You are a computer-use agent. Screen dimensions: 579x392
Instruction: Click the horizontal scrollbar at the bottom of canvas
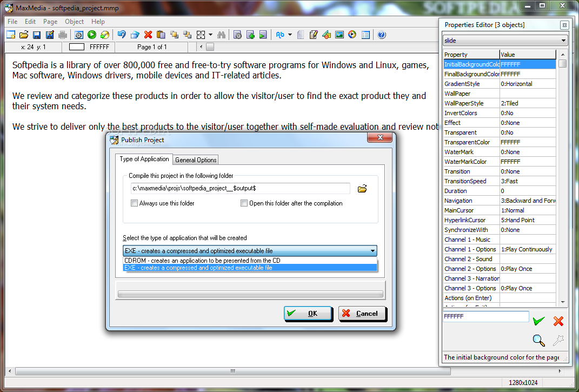point(232,371)
